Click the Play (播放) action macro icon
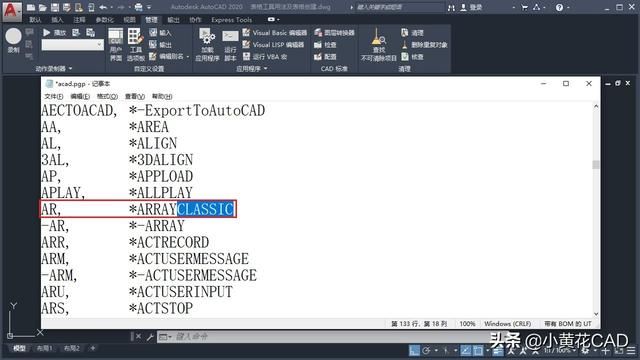This screenshot has width=640, height=360. tap(47, 33)
